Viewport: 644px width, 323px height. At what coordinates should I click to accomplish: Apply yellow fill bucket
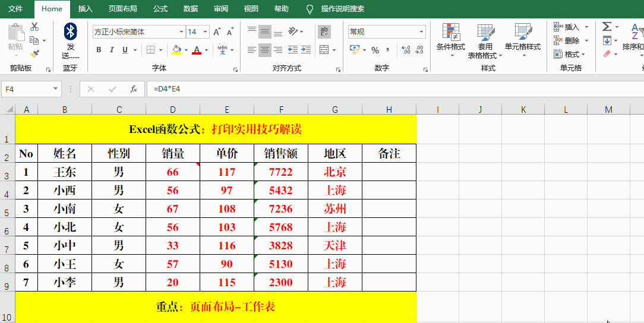[x=176, y=50]
